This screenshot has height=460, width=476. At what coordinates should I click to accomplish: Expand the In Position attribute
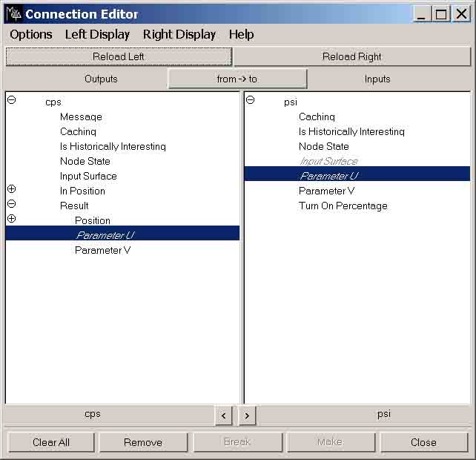pos(11,190)
